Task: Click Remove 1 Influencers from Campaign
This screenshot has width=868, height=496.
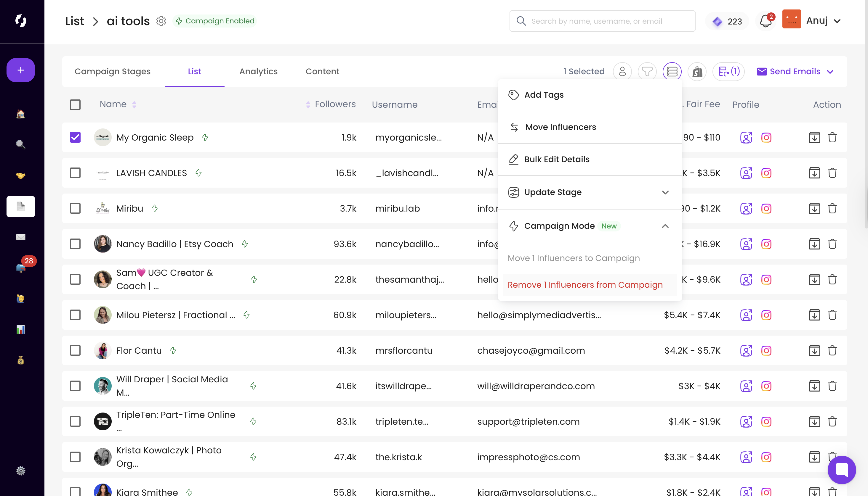Action: 585,285
